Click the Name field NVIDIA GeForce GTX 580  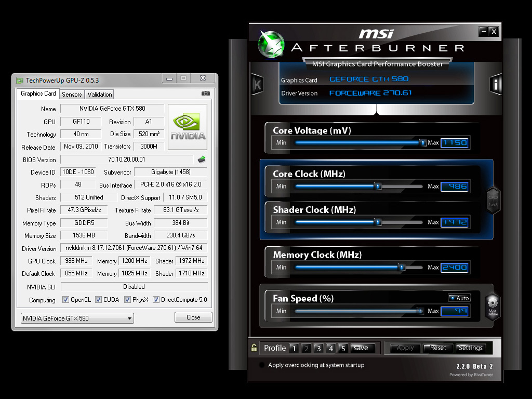tap(112, 109)
